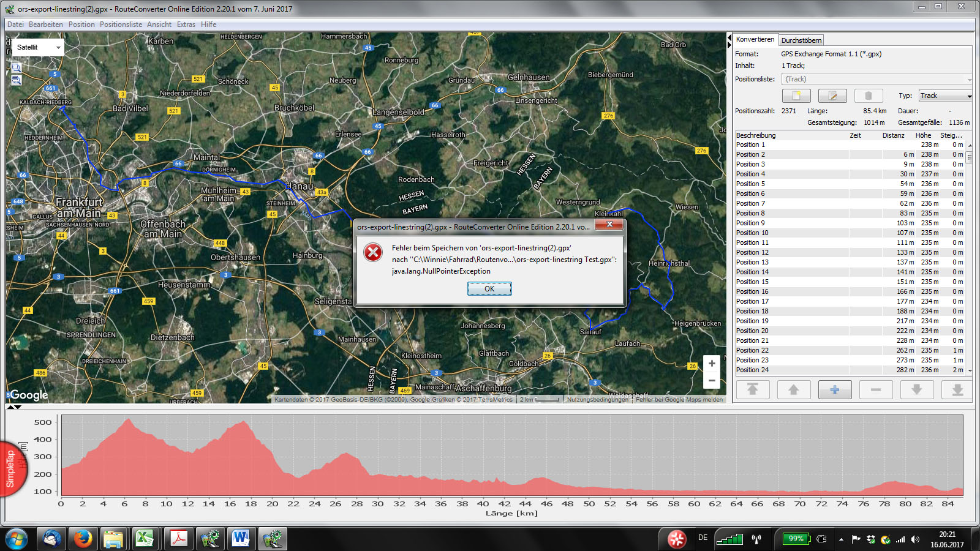Click the zoom to selection map icon
Viewport: 980px width, 551px height.
click(17, 67)
